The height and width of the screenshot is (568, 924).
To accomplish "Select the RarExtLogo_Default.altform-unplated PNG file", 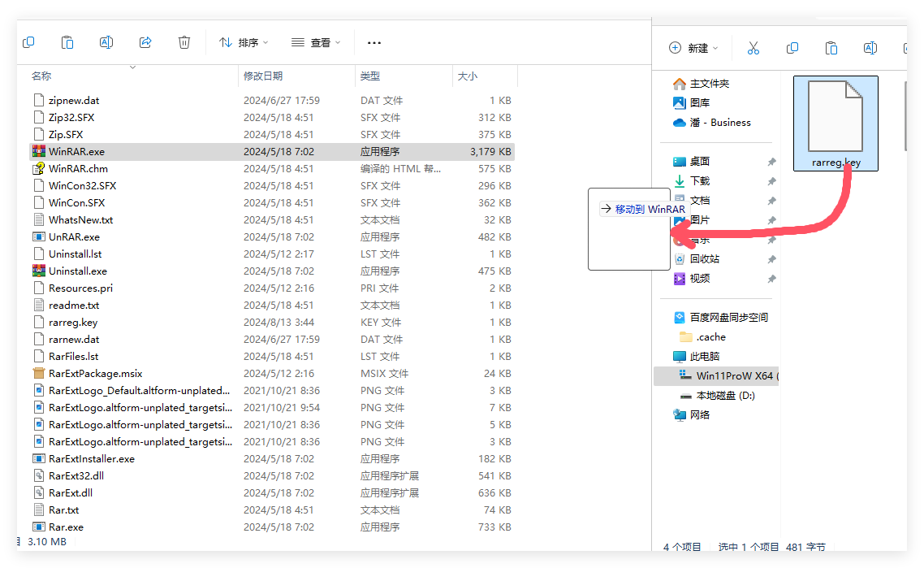I will point(139,391).
